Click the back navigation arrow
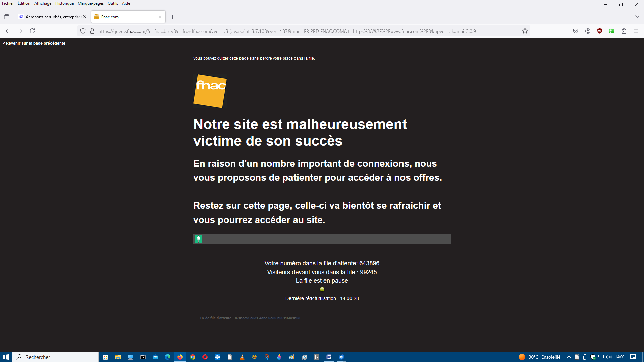644x362 pixels. pyautogui.click(x=8, y=31)
